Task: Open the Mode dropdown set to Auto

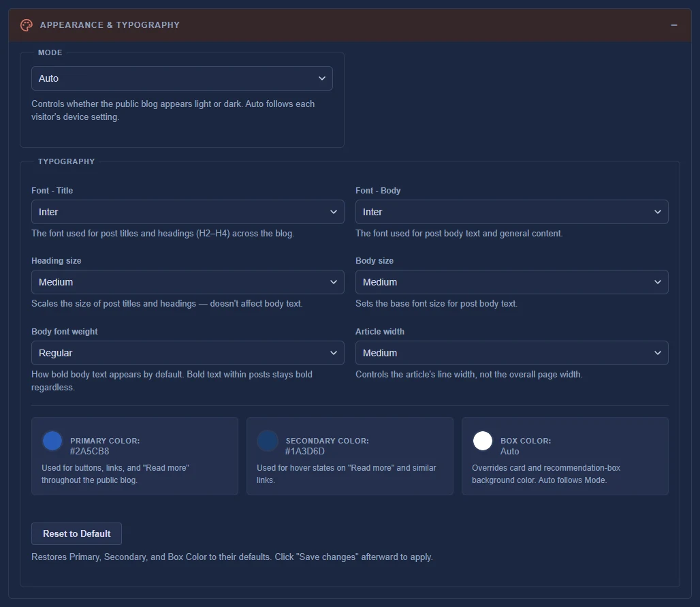Action: (182, 78)
